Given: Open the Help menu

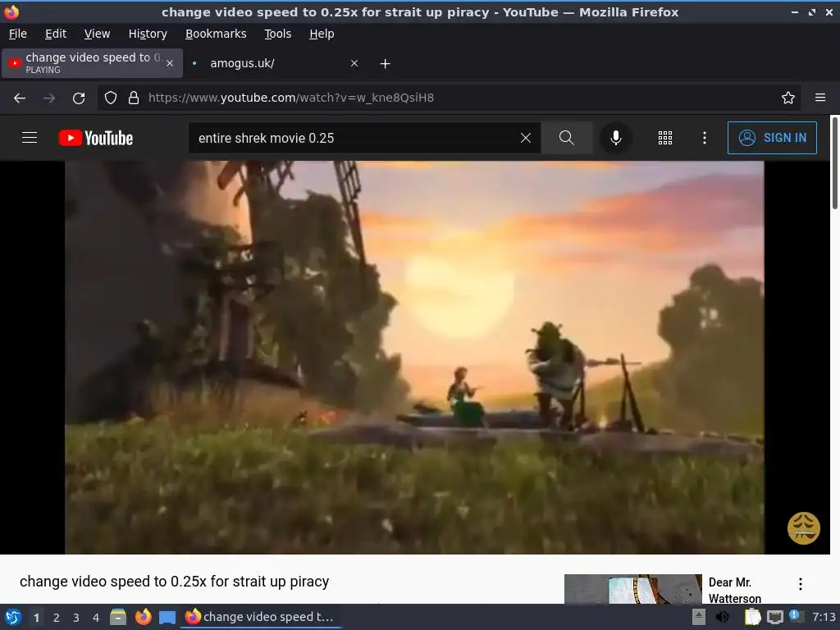Looking at the screenshot, I should point(322,34).
